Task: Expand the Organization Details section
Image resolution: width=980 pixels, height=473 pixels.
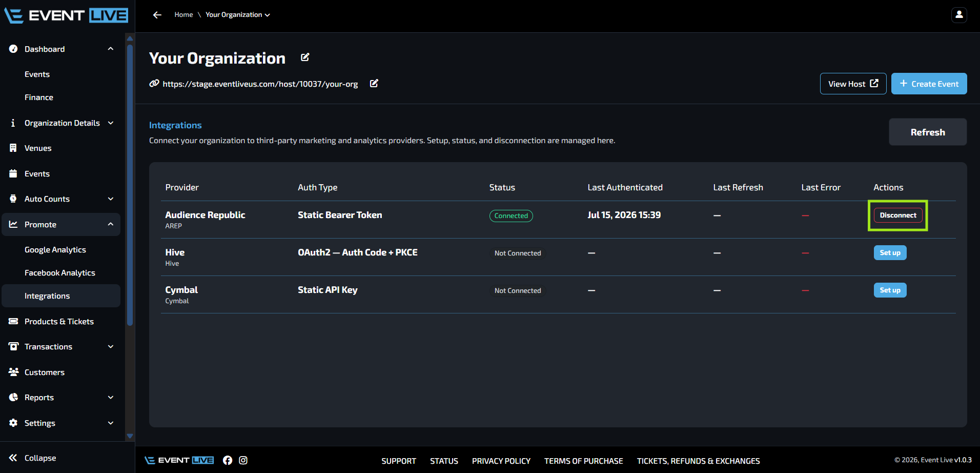Action: pos(111,123)
